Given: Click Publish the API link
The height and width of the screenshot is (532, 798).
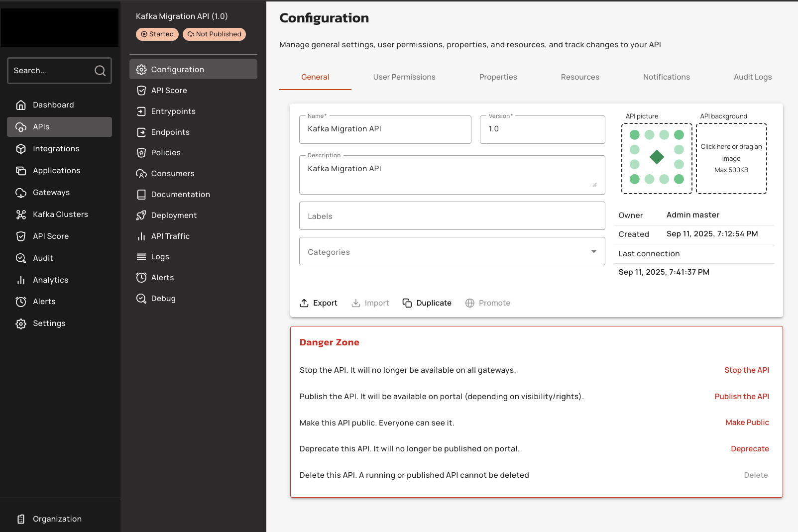Looking at the screenshot, I should pyautogui.click(x=741, y=397).
